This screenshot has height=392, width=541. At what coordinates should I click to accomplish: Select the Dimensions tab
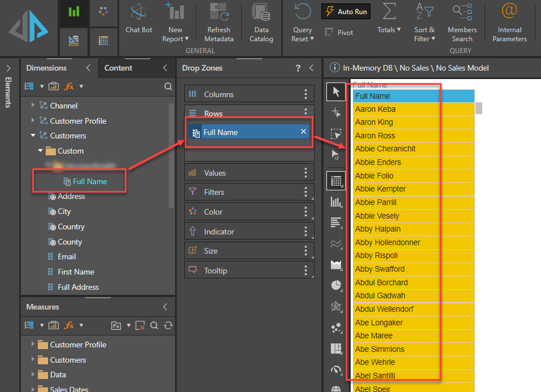point(46,68)
